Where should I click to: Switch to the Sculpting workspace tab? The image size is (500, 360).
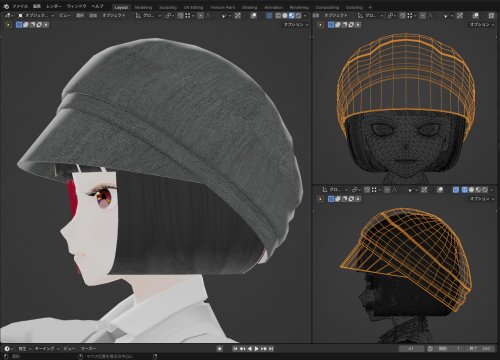click(168, 7)
